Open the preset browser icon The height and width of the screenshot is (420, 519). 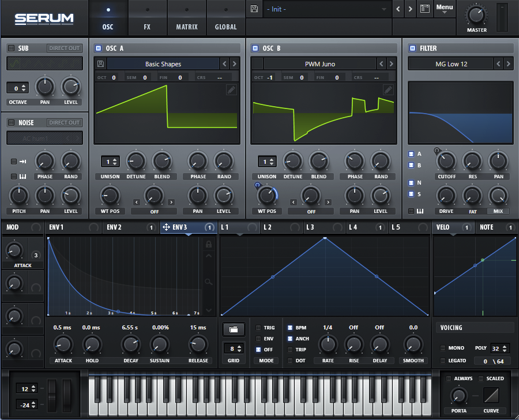424,9
